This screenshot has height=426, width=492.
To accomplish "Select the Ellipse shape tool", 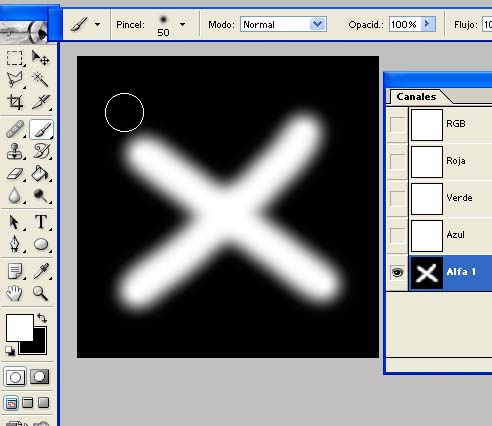I will tap(41, 244).
